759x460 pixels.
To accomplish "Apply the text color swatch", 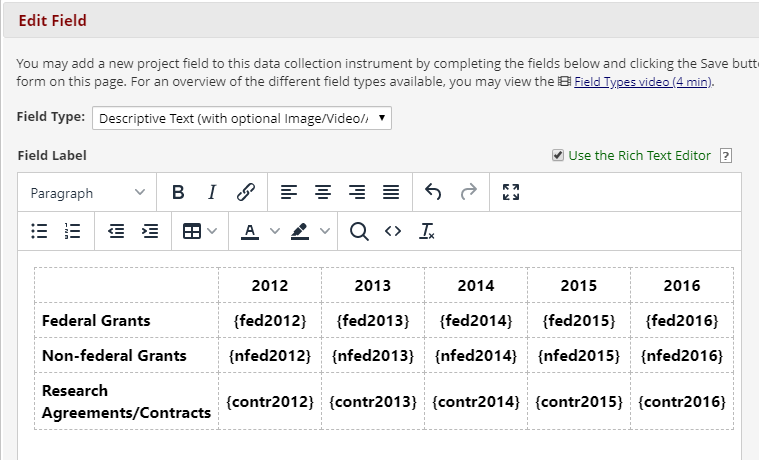I will (x=249, y=231).
